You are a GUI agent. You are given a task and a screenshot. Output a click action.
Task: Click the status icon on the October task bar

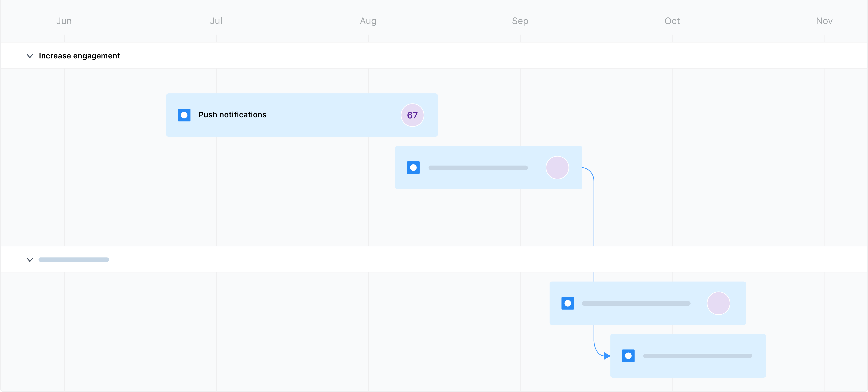coord(568,303)
